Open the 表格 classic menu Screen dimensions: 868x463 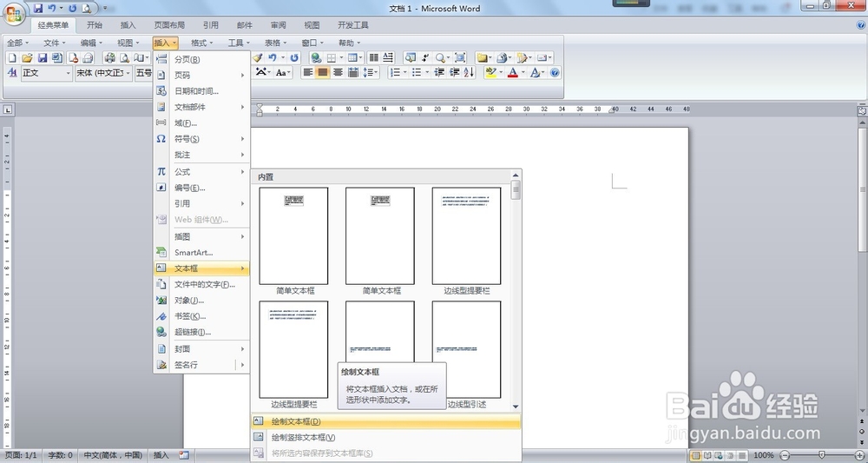[x=275, y=43]
